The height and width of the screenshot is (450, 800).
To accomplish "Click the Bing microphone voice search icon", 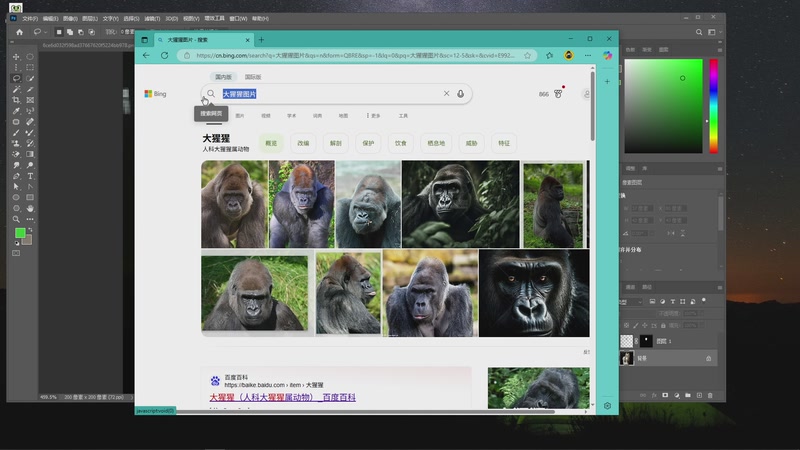I will tap(460, 94).
